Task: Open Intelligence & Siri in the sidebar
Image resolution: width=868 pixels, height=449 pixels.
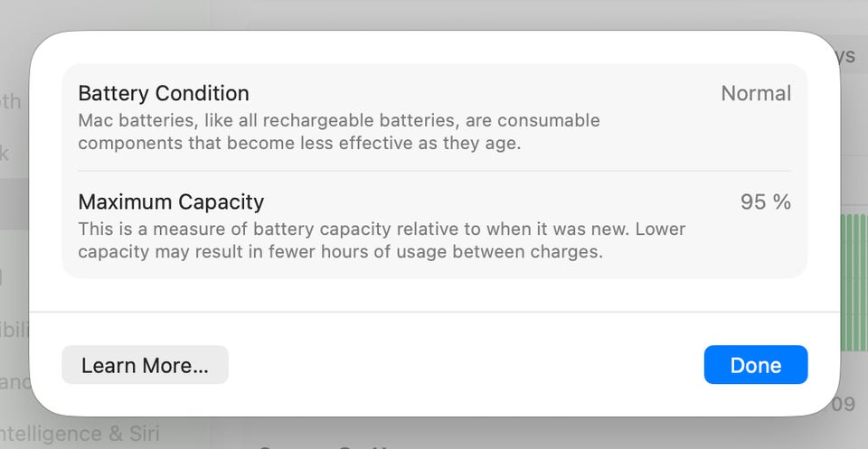Action: click(x=81, y=434)
